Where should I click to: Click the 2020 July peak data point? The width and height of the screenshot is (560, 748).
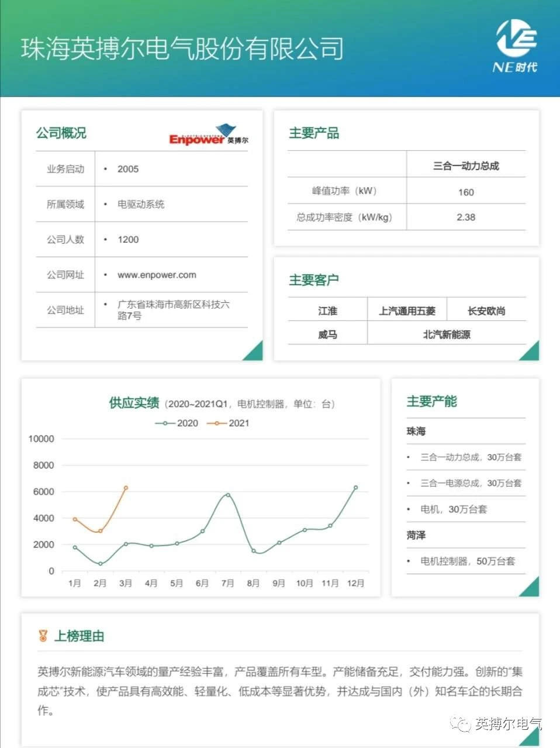[228, 495]
